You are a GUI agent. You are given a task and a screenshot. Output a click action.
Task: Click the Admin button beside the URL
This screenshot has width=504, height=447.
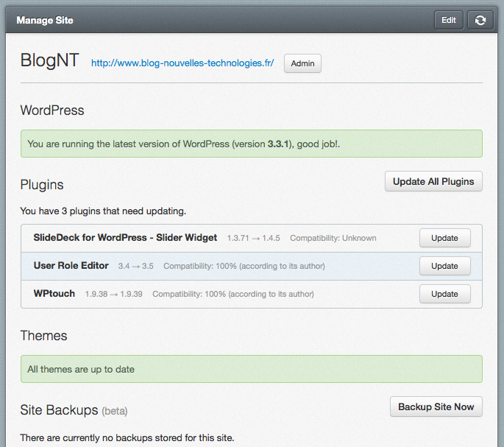302,63
